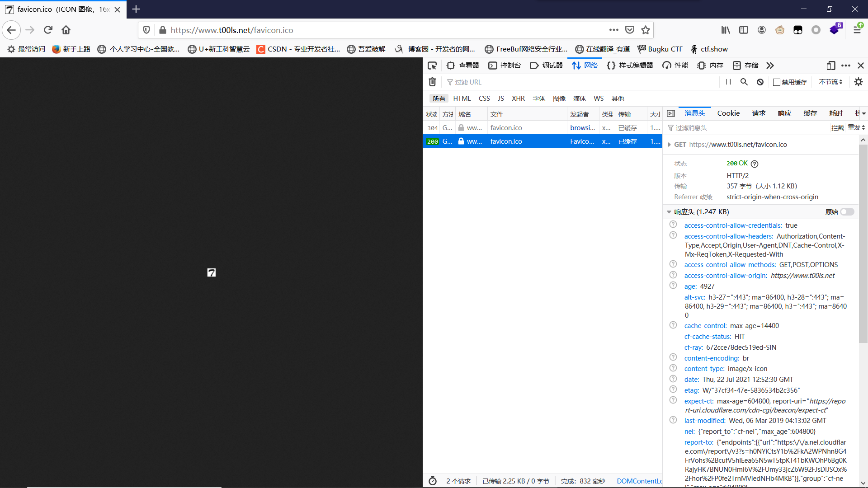This screenshot has width=868, height=488.
Task: Open the resend dropdown
Action: (856, 127)
